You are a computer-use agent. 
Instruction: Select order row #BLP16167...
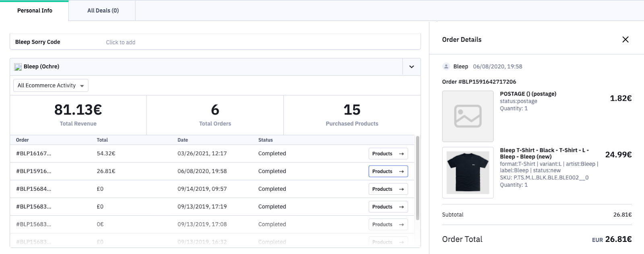tap(34, 154)
